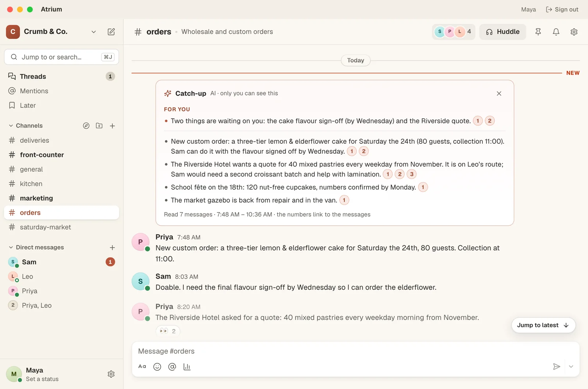The image size is (588, 389).
Task: Open channel settings gear in header
Action: [574, 32]
